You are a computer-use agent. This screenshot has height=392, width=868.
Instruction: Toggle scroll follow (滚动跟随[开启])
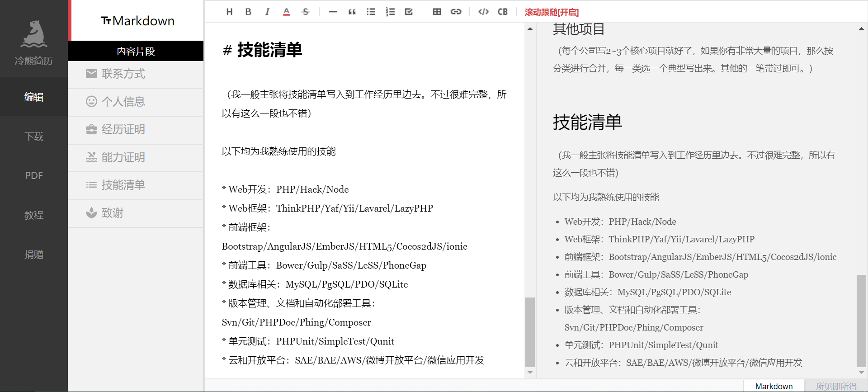(552, 12)
